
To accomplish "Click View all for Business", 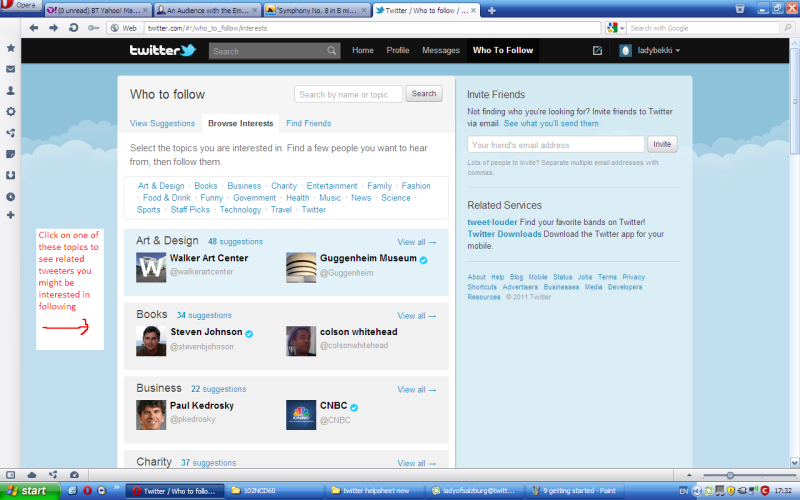I will point(417,390).
